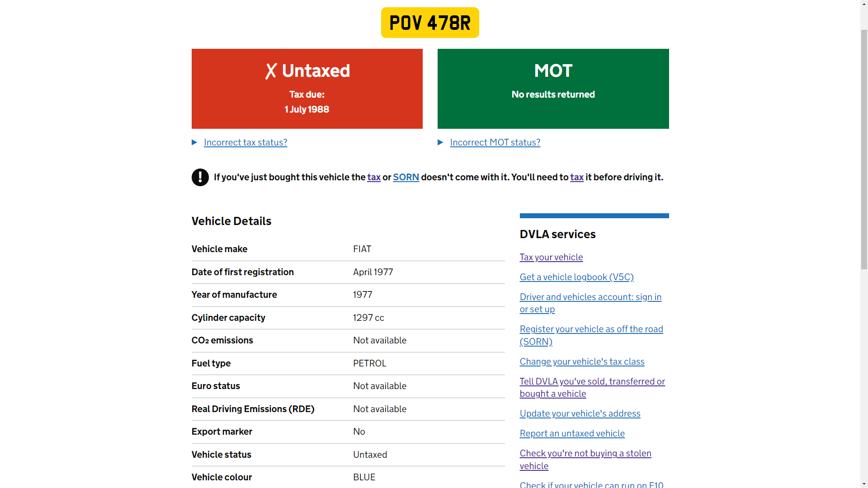Open Update your vehicle's address link
The image size is (868, 488).
click(x=580, y=413)
